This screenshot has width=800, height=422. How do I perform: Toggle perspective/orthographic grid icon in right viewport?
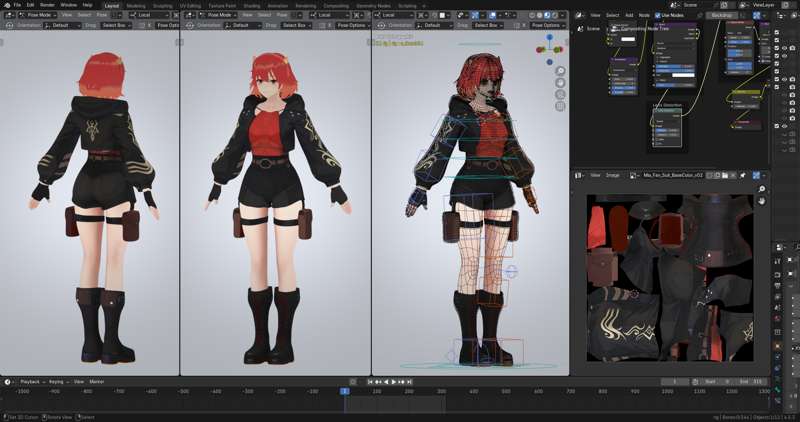[560, 106]
